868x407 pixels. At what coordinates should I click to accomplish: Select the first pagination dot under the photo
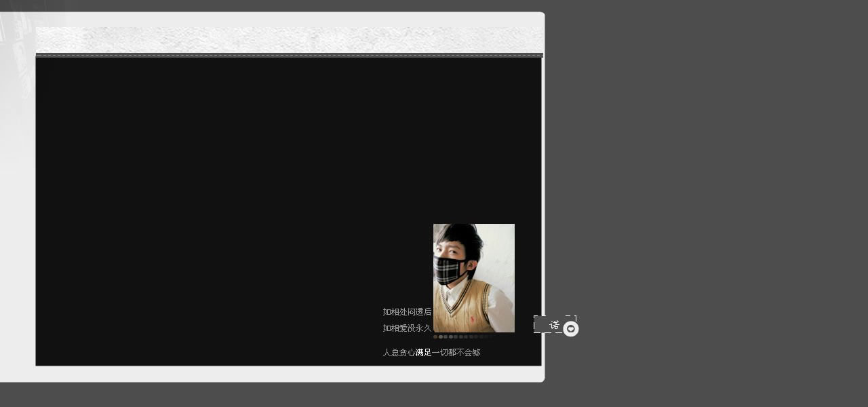[x=435, y=336]
